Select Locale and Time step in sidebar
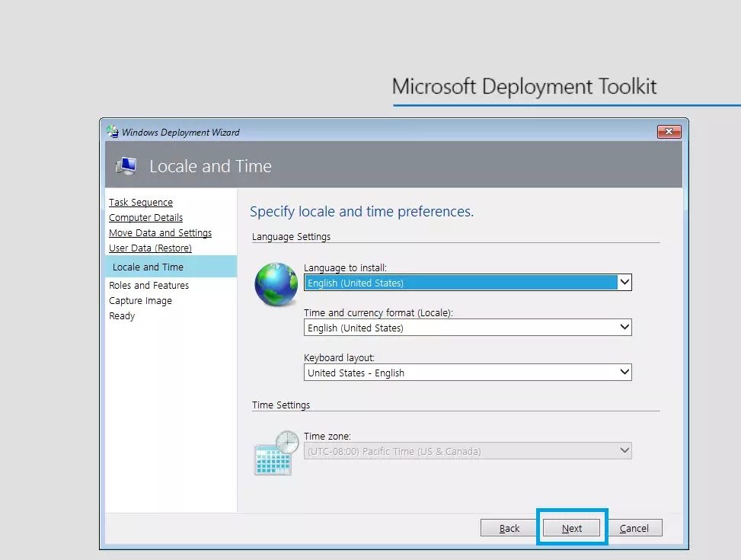 click(x=171, y=266)
